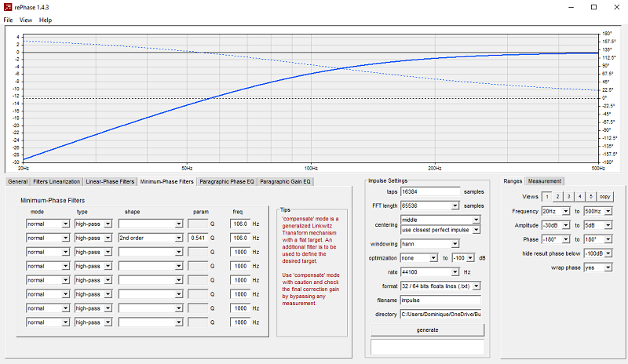This screenshot has width=628, height=364.
Task: Open type dropdown of last filter row
Action: 93,322
